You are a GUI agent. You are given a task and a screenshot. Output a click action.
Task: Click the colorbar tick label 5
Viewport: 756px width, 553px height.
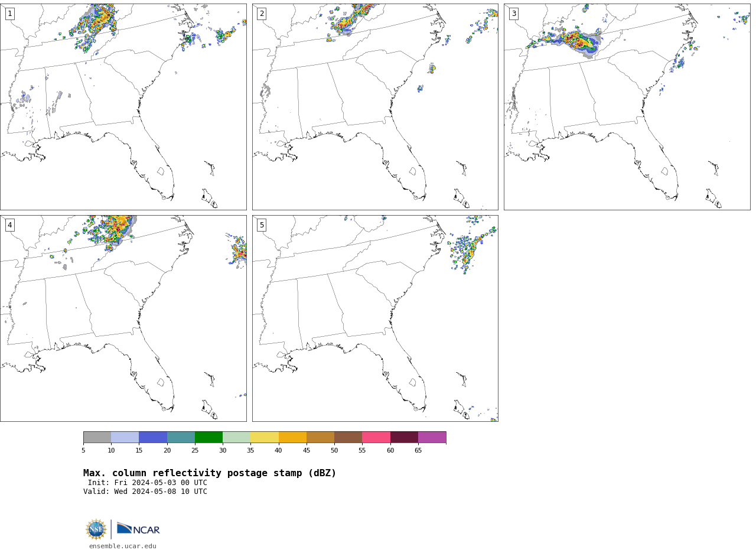coord(83,451)
